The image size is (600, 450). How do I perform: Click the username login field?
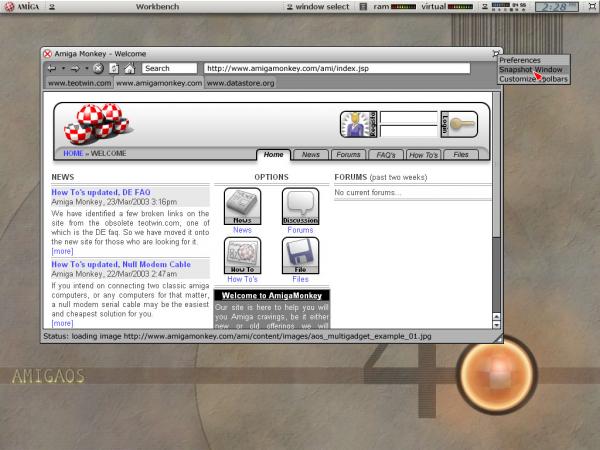click(409, 117)
